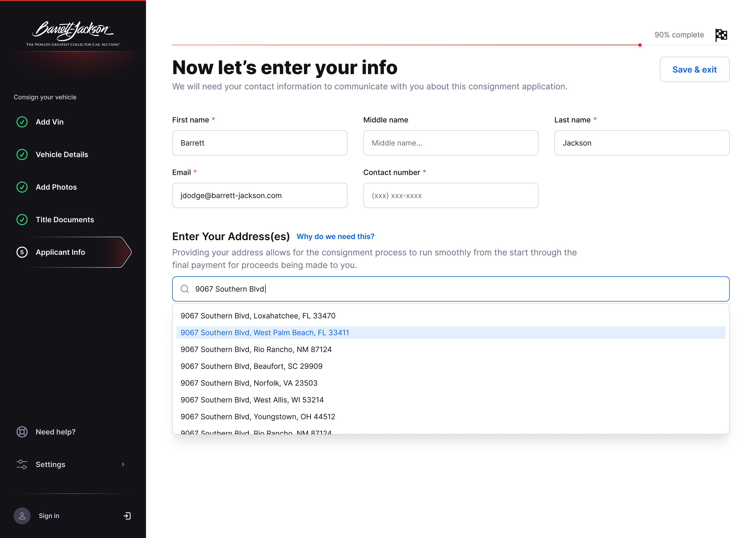This screenshot has width=756, height=538.
Task: Click the sign-in arrow icon
Action: pos(127,516)
